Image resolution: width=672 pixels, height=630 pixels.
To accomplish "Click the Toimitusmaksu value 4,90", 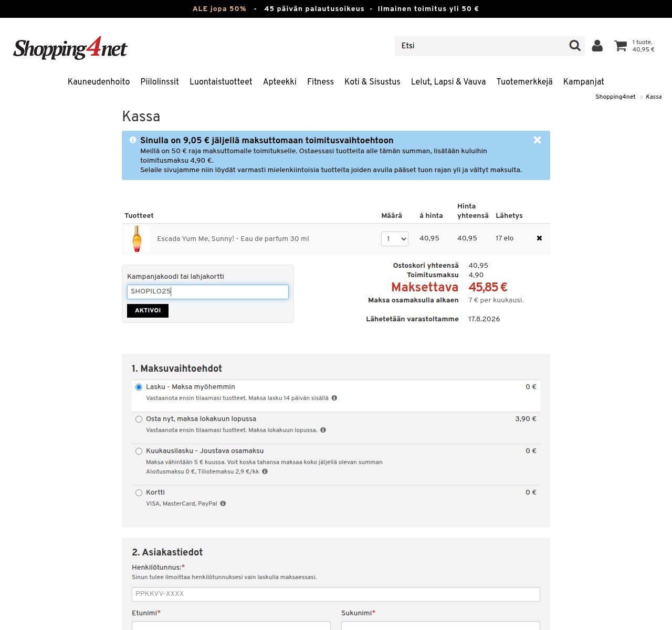I will click(x=476, y=275).
